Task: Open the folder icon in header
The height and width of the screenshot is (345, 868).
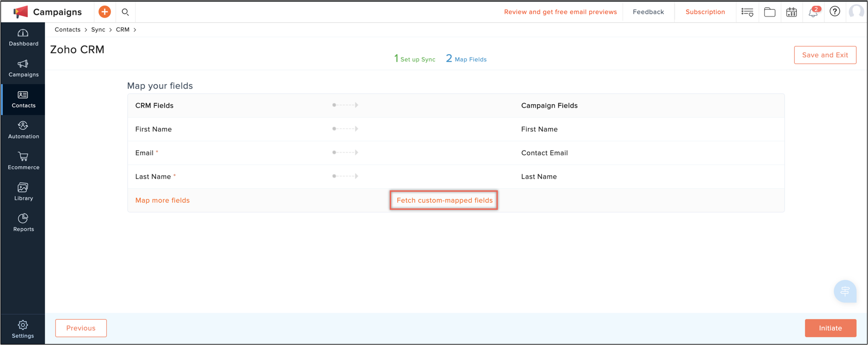Action: click(770, 12)
